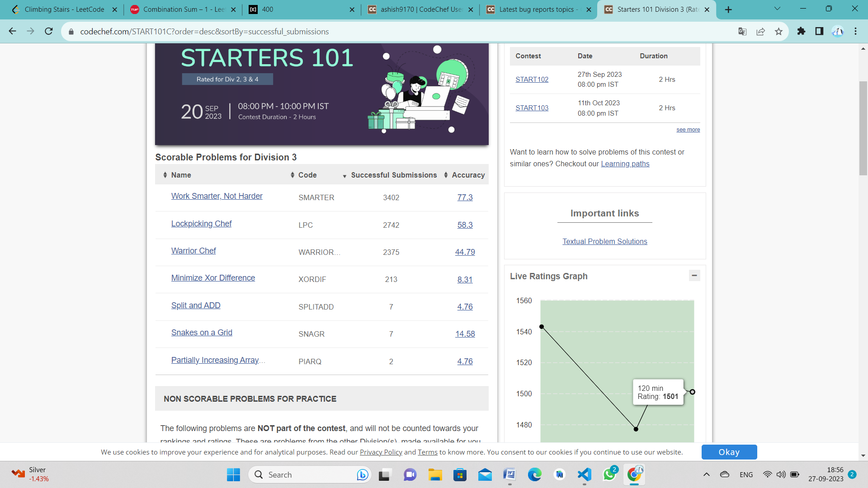
Task: Sort problems by Successful Submissions column
Action: pyautogui.click(x=393, y=175)
